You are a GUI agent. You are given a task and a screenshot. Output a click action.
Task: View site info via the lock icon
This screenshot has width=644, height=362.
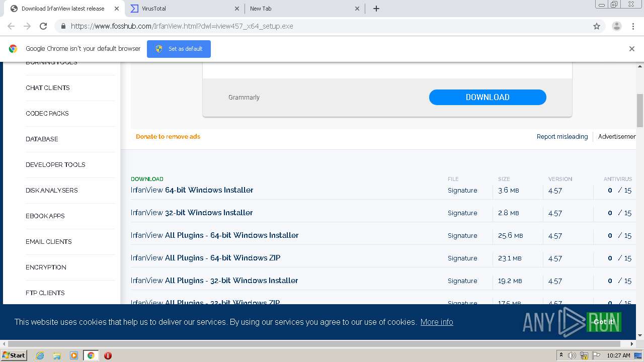[63, 26]
